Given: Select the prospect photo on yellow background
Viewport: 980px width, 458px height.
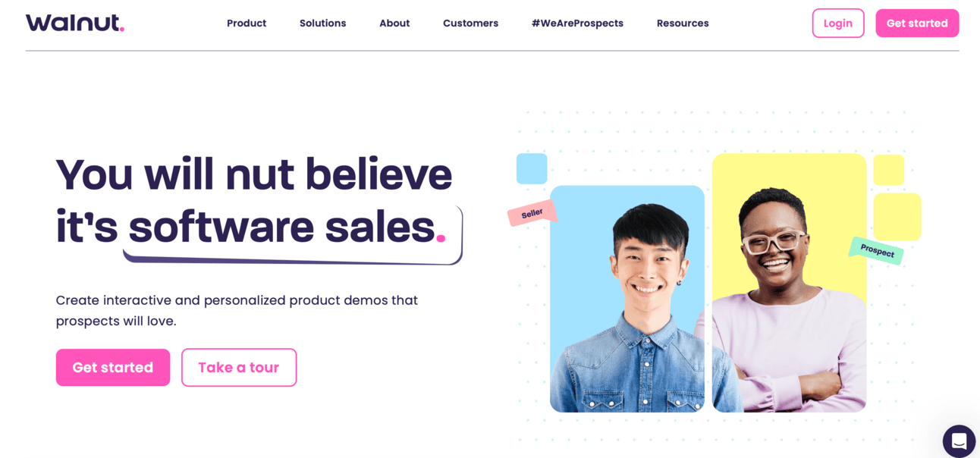Looking at the screenshot, I should pos(789,283).
